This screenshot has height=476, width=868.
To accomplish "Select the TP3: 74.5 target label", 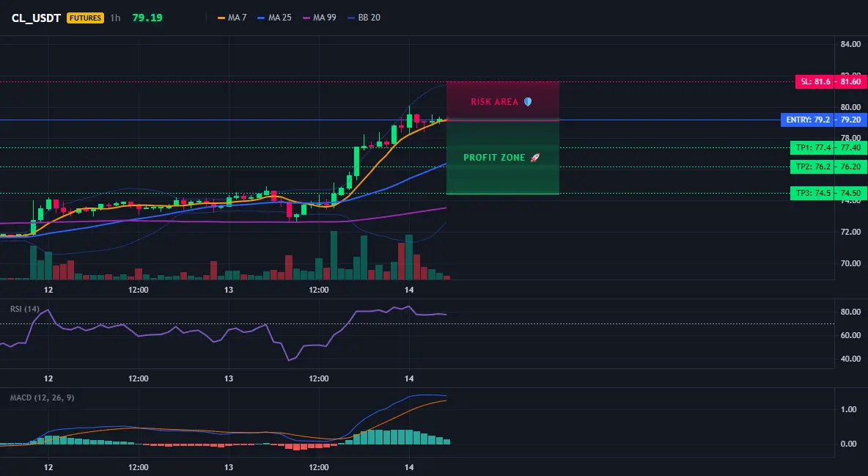I will (x=812, y=193).
